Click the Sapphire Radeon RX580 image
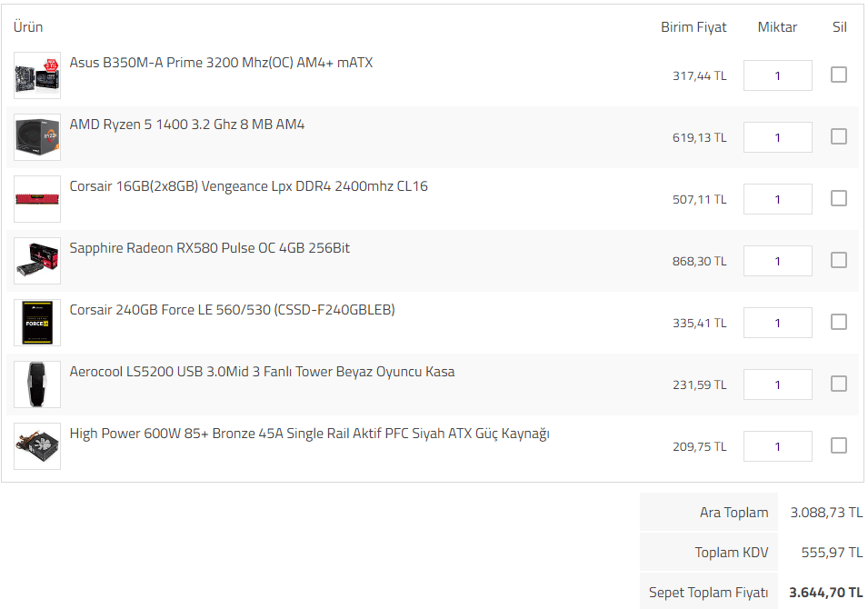868x609 pixels. pyautogui.click(x=37, y=261)
